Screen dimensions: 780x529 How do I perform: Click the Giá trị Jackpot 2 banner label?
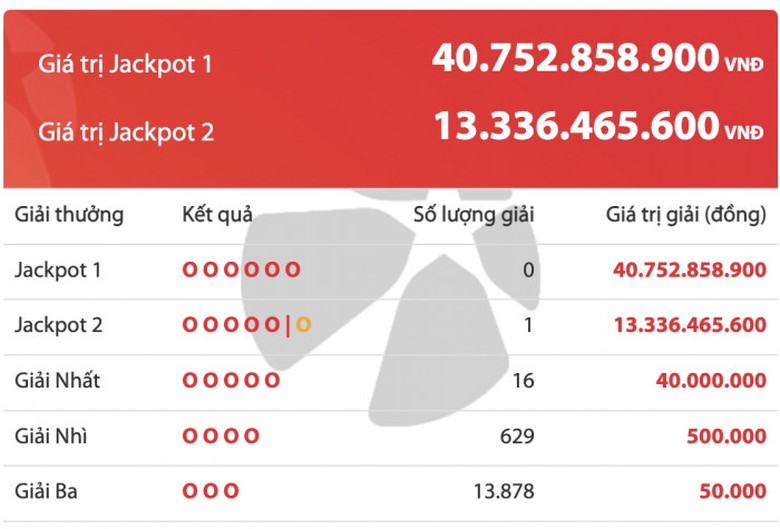pyautogui.click(x=126, y=131)
